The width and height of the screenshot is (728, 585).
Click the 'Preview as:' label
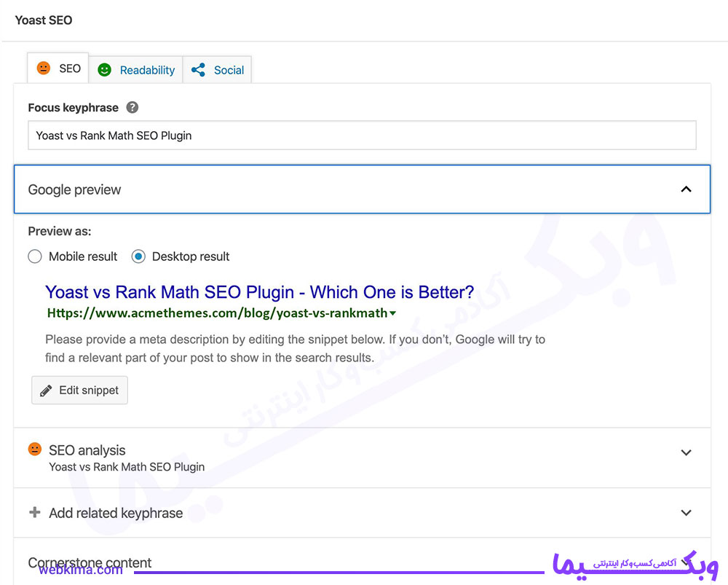60,231
